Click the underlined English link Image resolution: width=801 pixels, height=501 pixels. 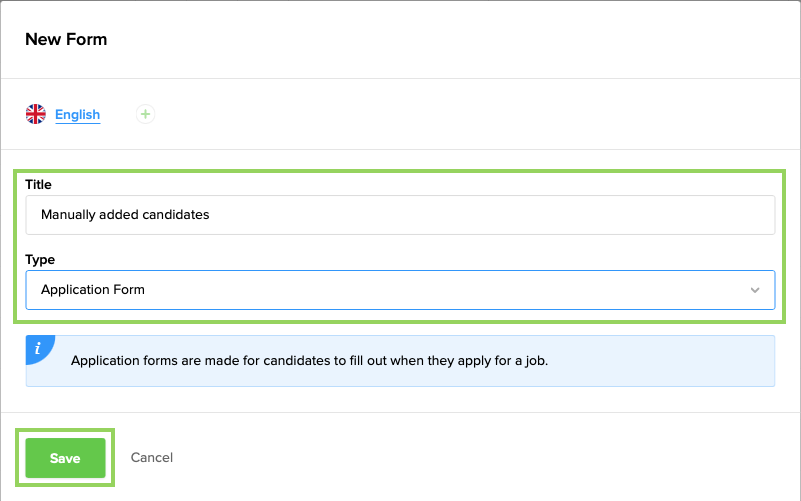pyautogui.click(x=78, y=114)
